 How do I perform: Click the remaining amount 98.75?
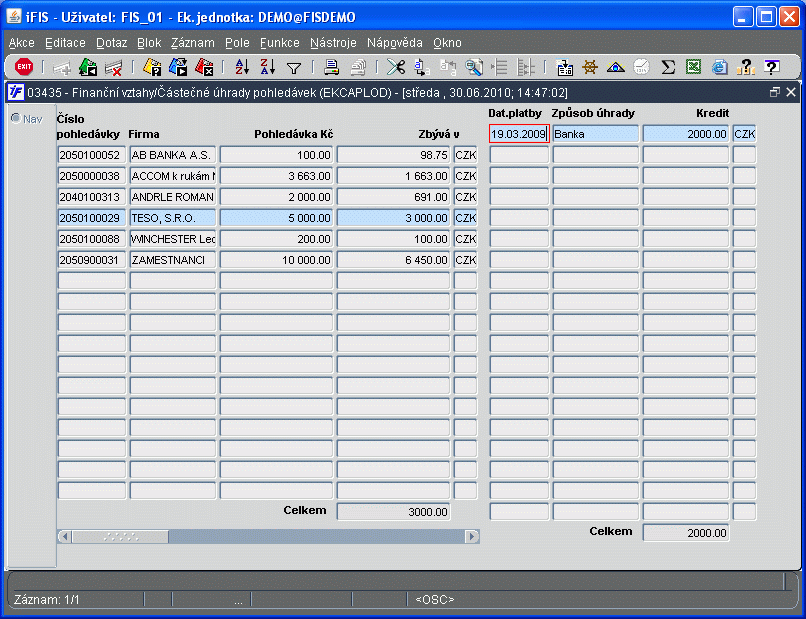(x=394, y=155)
